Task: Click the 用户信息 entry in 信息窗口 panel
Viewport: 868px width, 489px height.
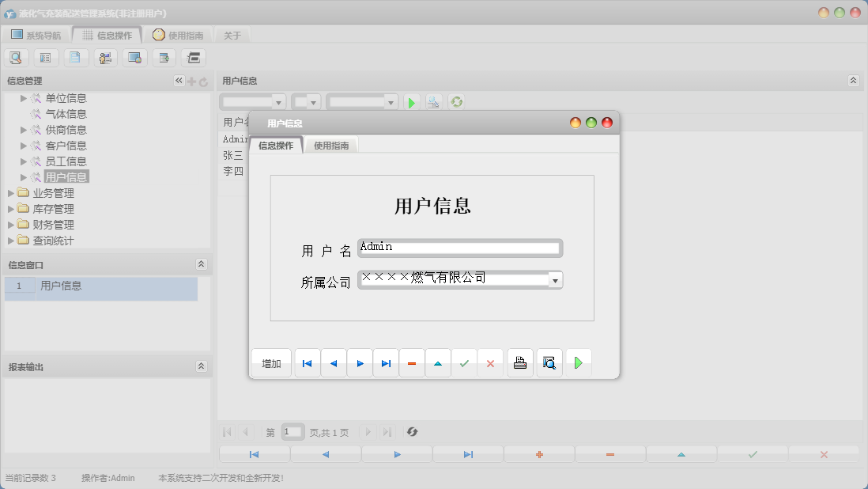Action: point(62,286)
